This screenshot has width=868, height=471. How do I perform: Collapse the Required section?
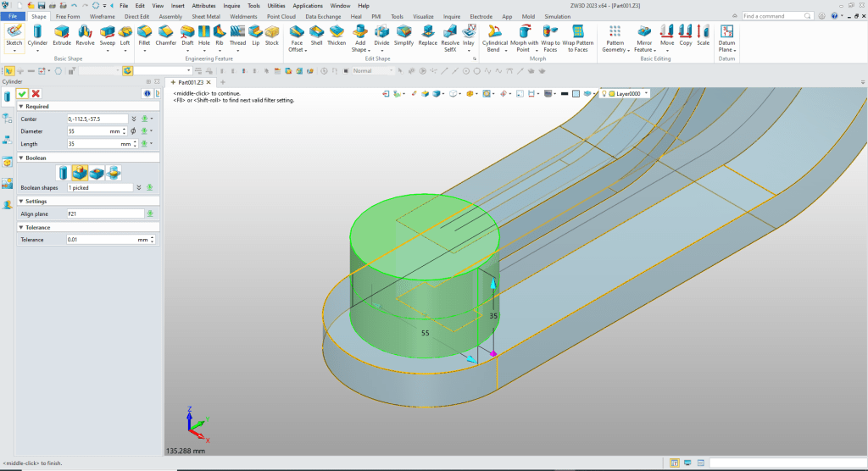[x=20, y=107]
